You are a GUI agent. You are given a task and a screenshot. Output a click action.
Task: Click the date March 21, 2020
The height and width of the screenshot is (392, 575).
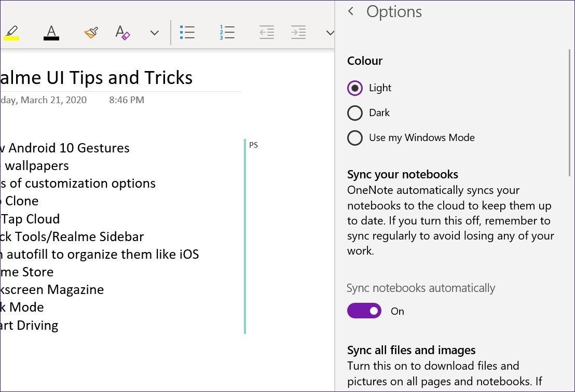pos(53,100)
